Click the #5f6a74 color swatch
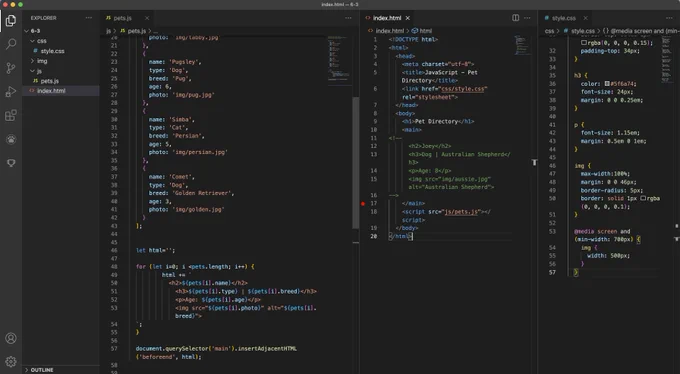The image size is (680, 374). [x=607, y=84]
